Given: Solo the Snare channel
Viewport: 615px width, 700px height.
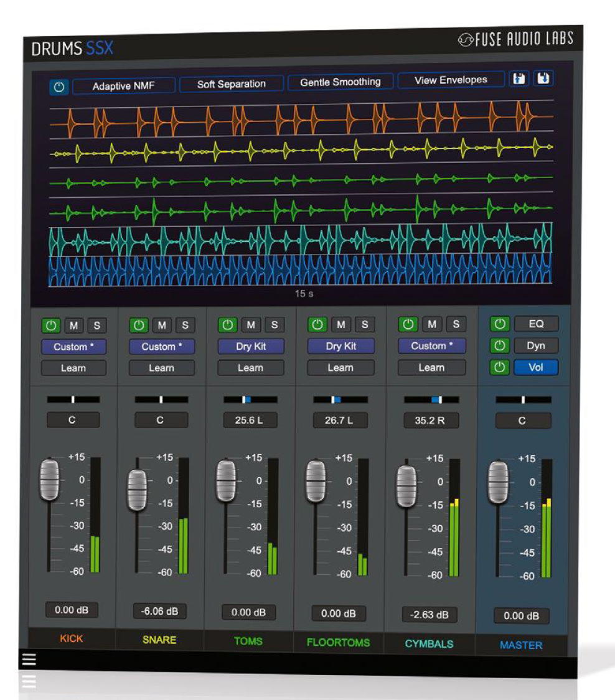Looking at the screenshot, I should point(185,325).
